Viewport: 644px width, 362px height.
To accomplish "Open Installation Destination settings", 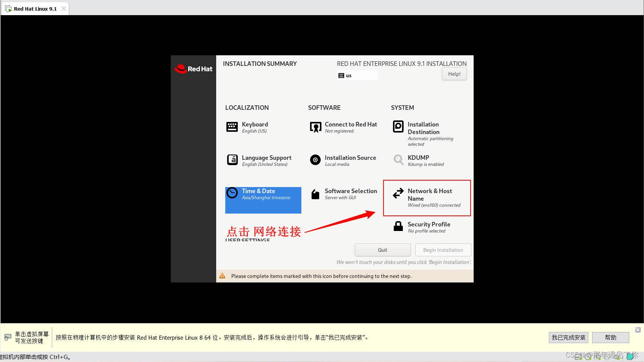I will click(423, 128).
